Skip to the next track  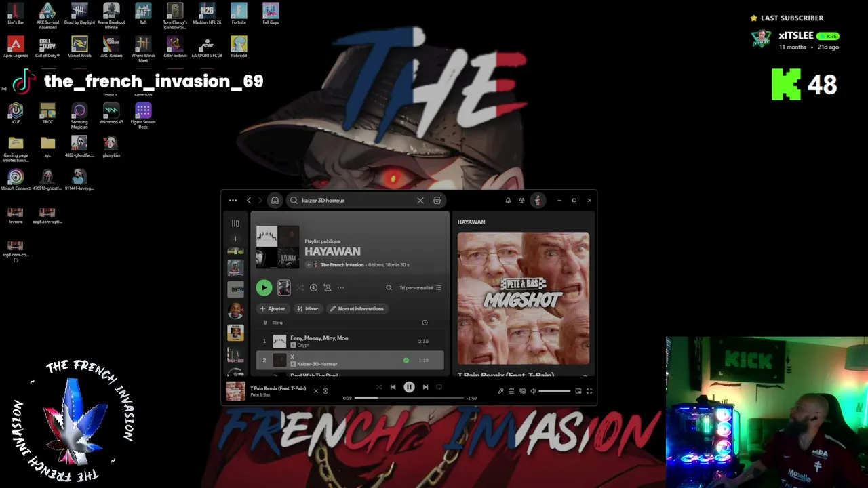425,387
